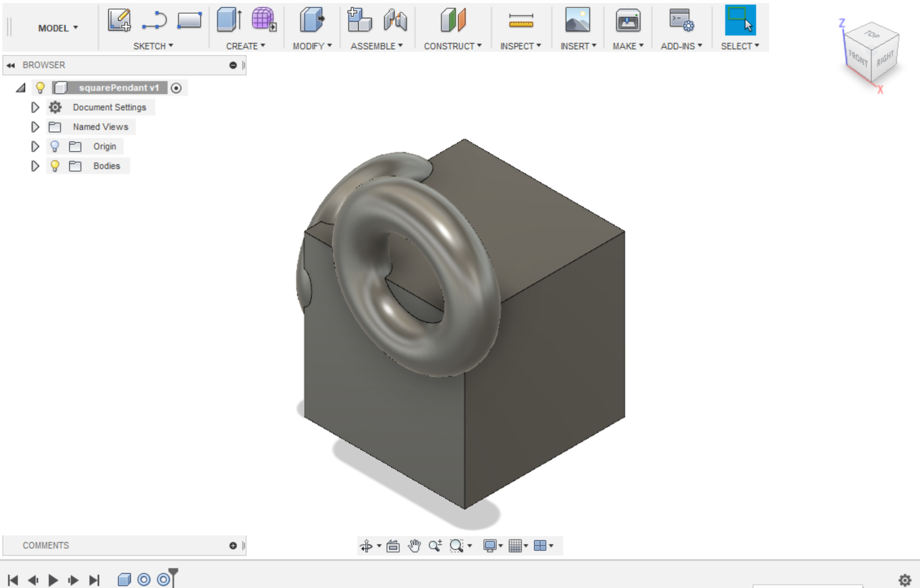Open Scripts and Add-Ins
The height and width of the screenshot is (588, 920).
coord(681,21)
